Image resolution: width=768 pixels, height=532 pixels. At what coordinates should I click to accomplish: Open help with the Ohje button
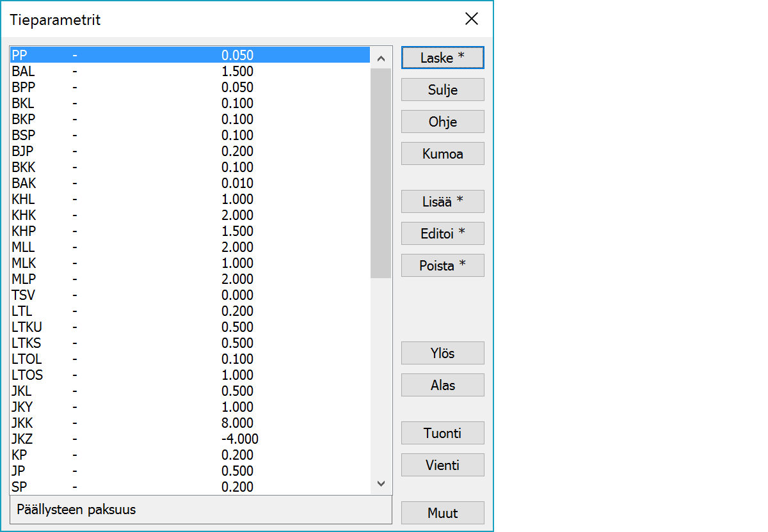coord(442,121)
